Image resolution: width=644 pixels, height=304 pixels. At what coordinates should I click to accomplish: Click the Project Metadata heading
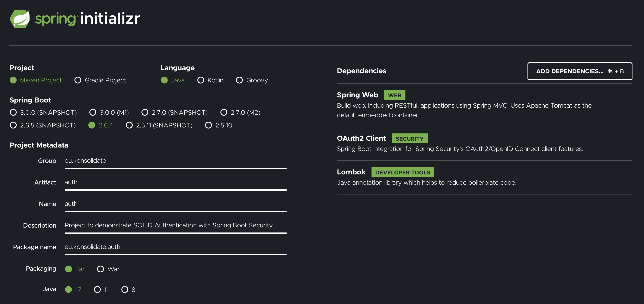click(39, 145)
